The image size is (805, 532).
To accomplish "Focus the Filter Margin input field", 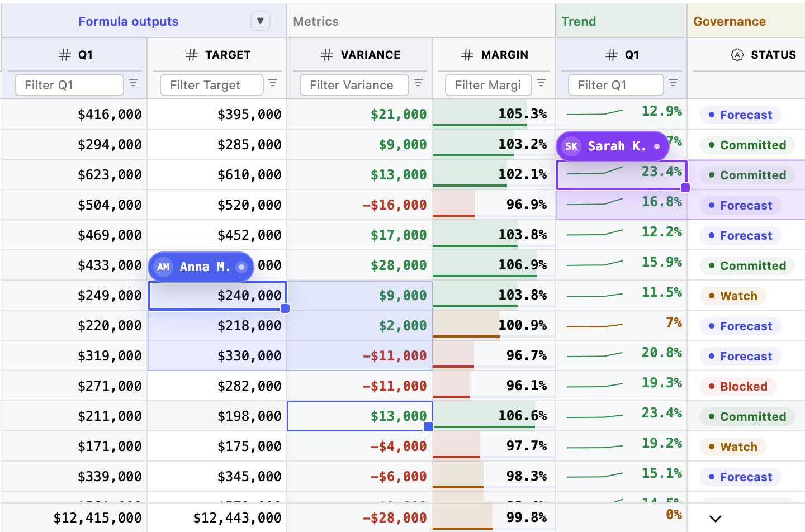I will [489, 85].
